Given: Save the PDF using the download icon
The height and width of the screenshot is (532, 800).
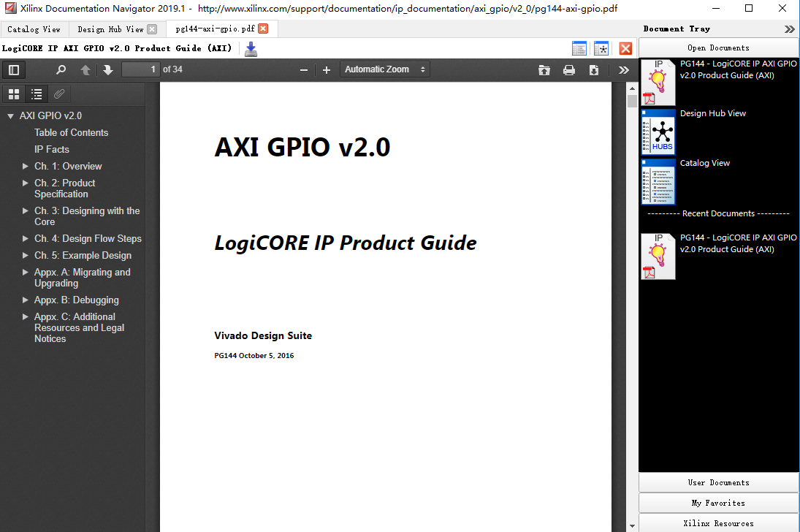Looking at the screenshot, I should (594, 69).
